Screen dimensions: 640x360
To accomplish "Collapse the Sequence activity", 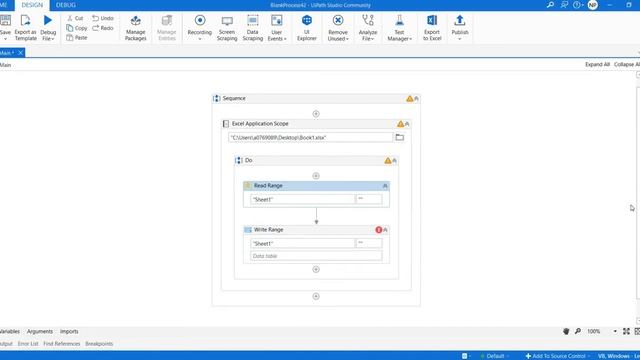I will pos(416,98).
